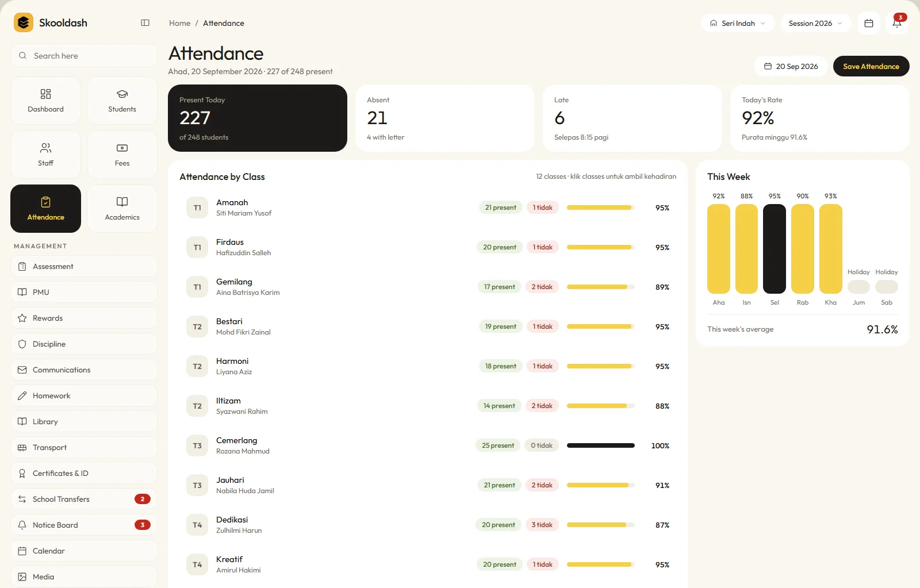Click the Late 6 summary card
This screenshot has width=920, height=588.
click(x=632, y=118)
